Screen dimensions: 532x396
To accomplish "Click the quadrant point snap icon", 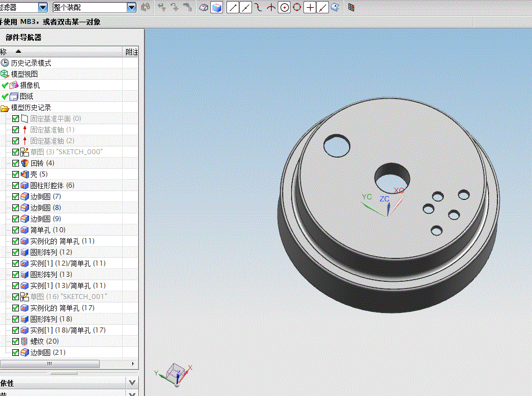I will point(297,7).
